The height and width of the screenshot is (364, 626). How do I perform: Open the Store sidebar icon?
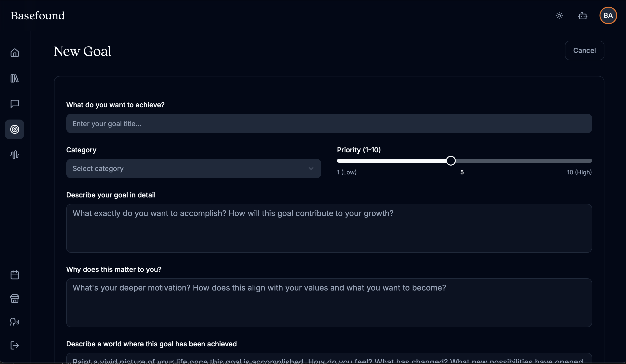15,298
